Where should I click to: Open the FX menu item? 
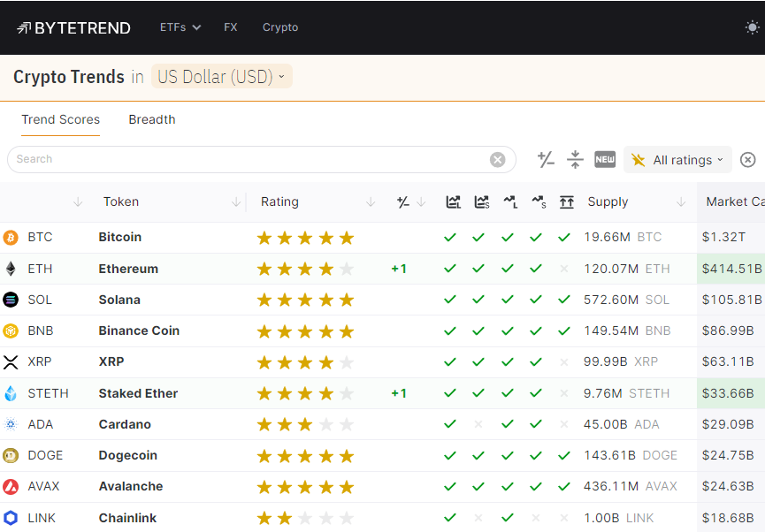coord(230,27)
